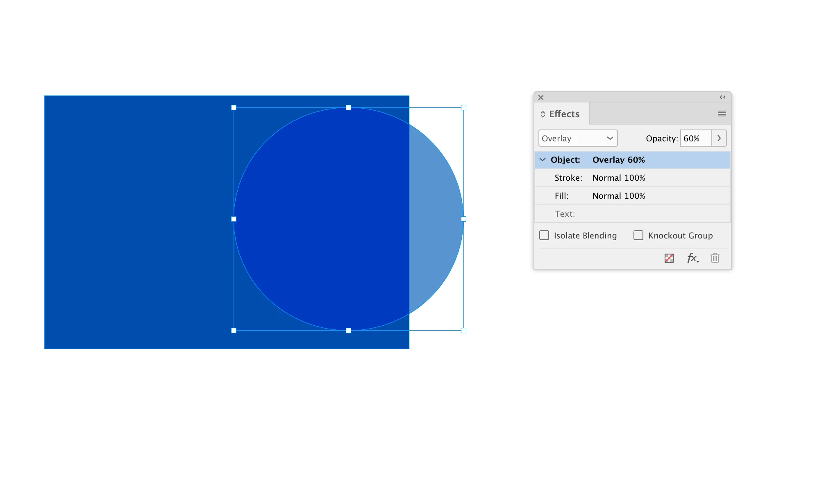The height and width of the screenshot is (504, 840).
Task: Enable Knockout Group checkbox
Action: (638, 235)
